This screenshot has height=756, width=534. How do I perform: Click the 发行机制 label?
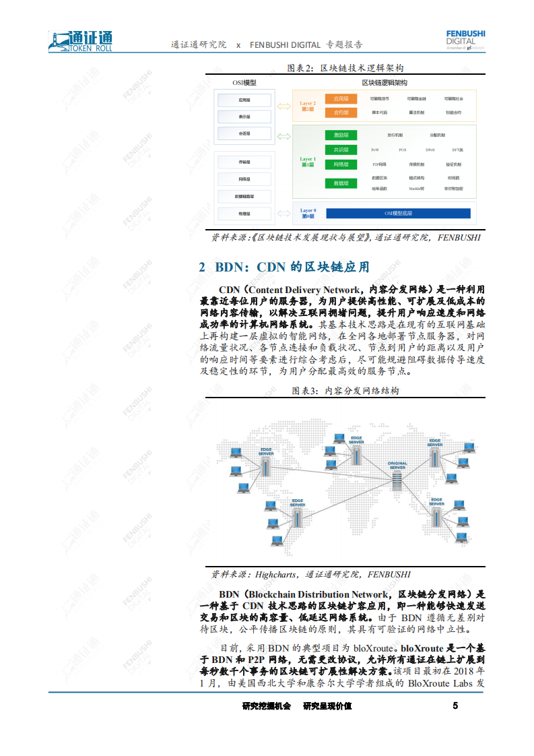click(395, 135)
